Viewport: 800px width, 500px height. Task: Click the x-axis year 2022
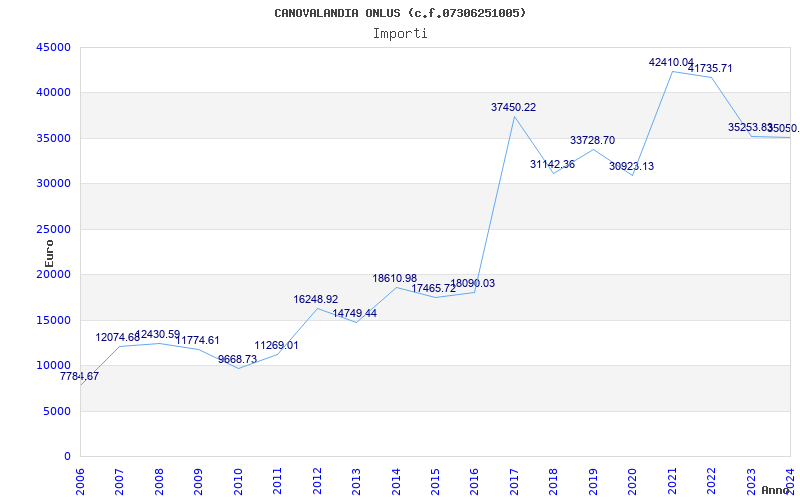pos(711,480)
